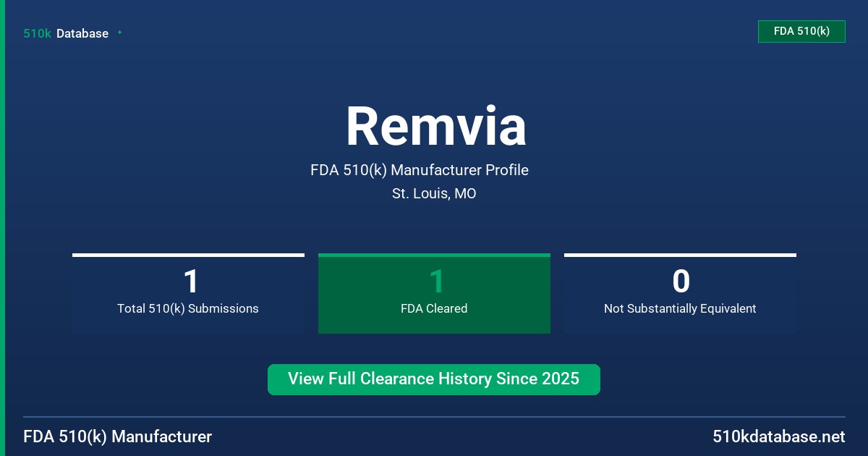This screenshot has height=456, width=868.
Task: Select the FDA 510(k) Manufacturer Profile subtitle
Action: click(x=420, y=170)
